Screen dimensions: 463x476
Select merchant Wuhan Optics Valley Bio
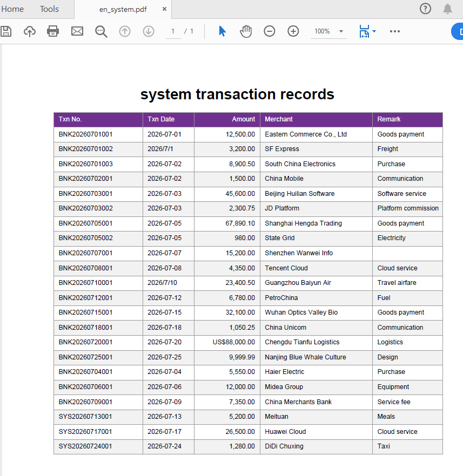pos(301,312)
